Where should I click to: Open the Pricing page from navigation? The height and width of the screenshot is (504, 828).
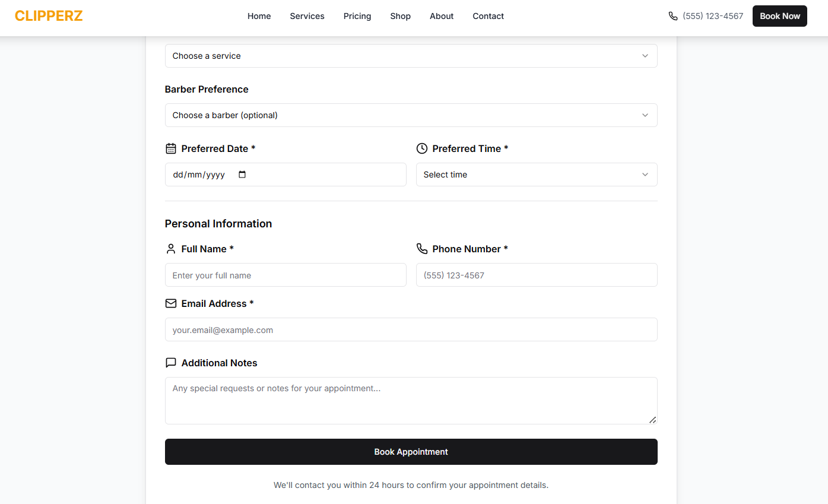(357, 16)
